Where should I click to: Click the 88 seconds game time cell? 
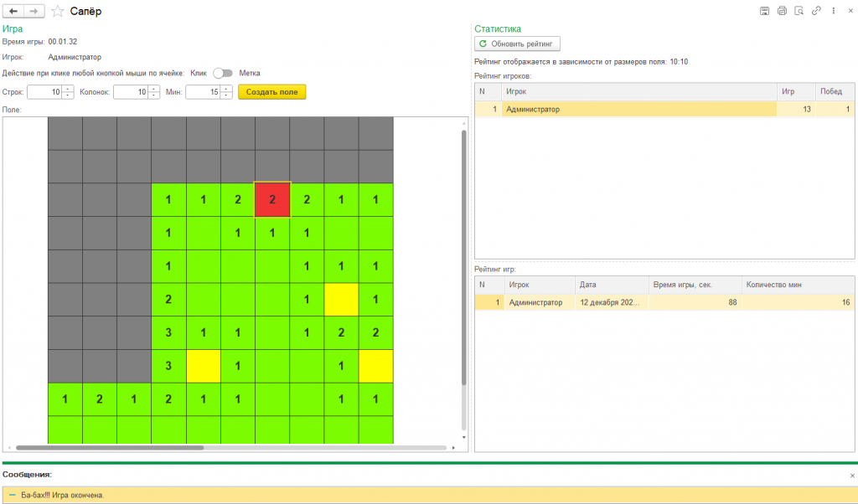[695, 302]
